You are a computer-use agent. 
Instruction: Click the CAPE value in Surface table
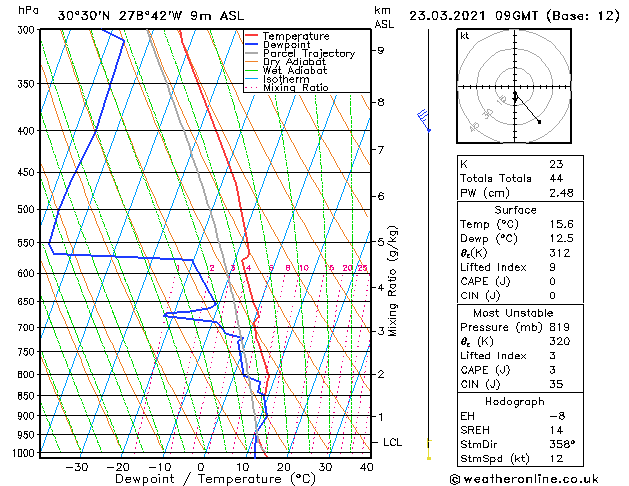552,281
